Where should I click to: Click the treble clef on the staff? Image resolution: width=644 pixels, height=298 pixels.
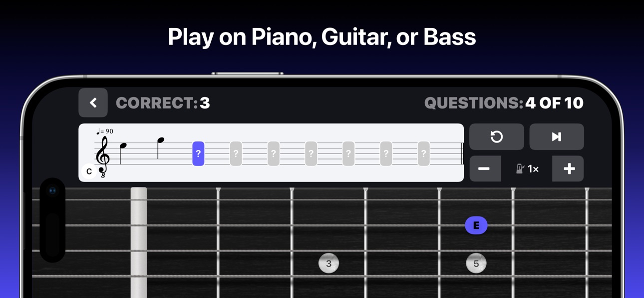tap(103, 155)
